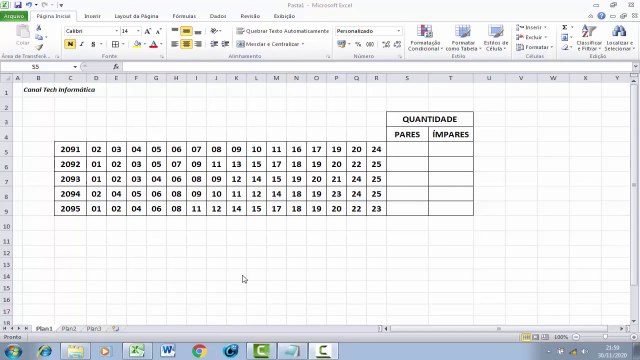Decrease font size with the small A icon
Screen dimensions: 640x360
coord(159,31)
